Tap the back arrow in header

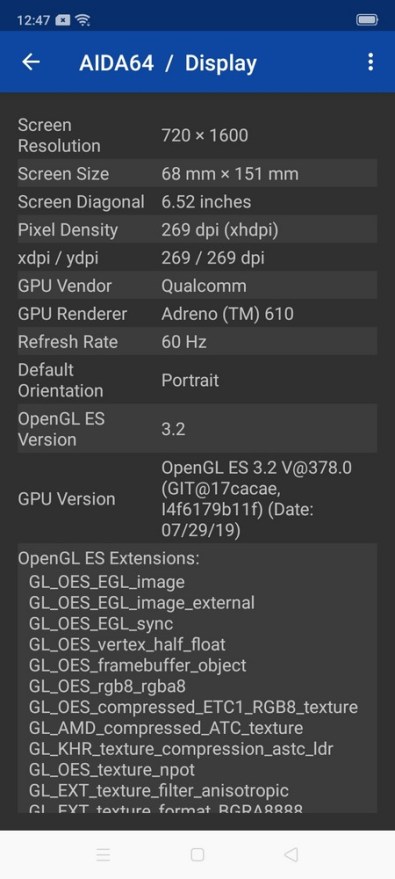click(x=31, y=62)
